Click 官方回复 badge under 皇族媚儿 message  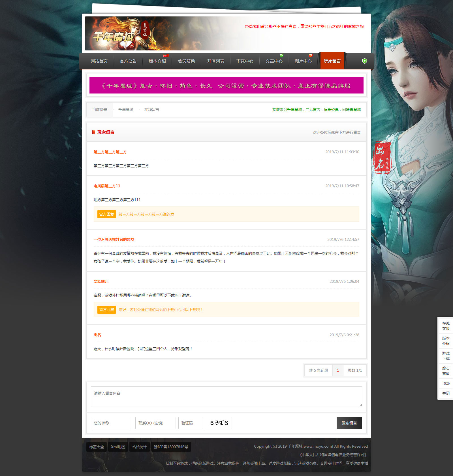coord(107,310)
